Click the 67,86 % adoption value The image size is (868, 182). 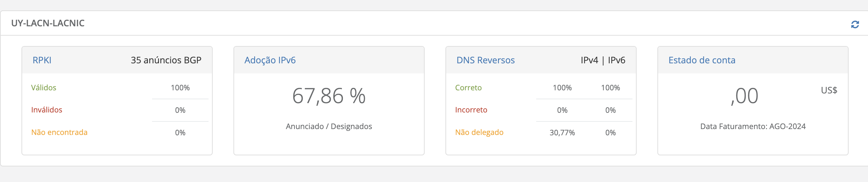tap(329, 96)
